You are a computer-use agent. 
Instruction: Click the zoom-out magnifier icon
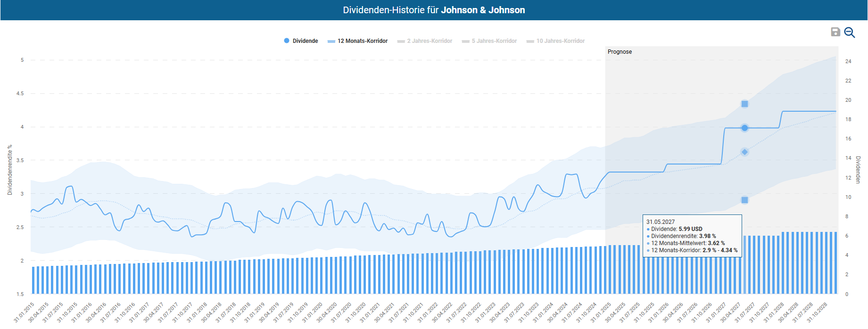850,32
